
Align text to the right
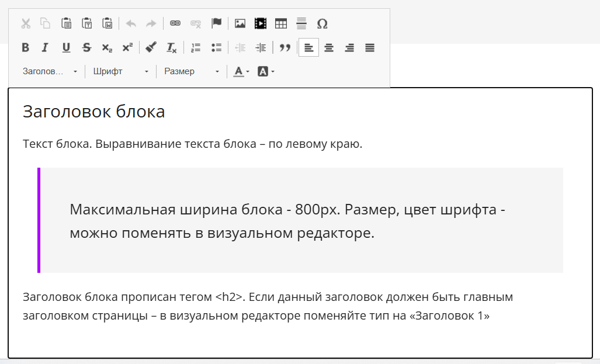point(349,47)
